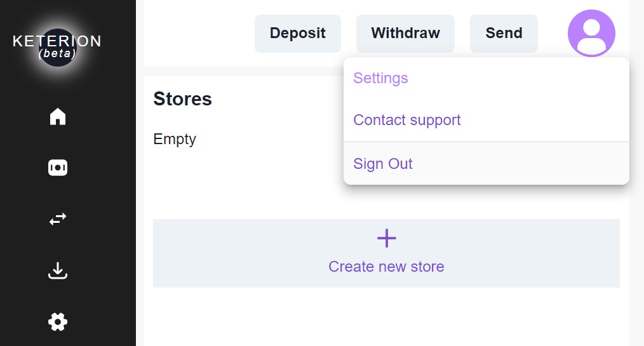Click the download tray sidebar icon

(58, 271)
